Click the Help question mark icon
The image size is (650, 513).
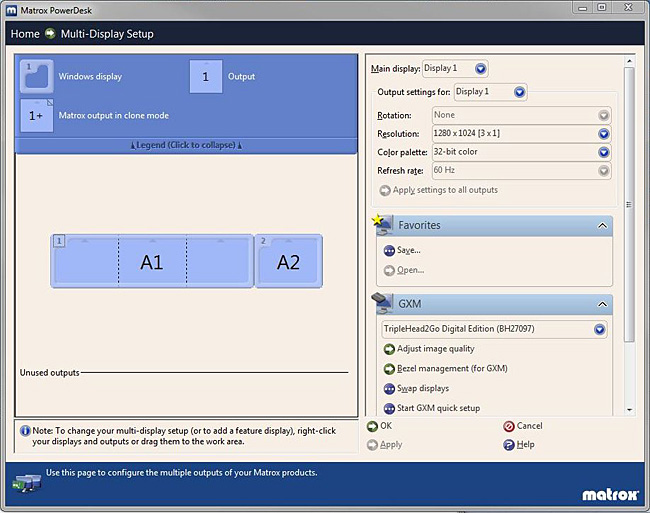[509, 444]
